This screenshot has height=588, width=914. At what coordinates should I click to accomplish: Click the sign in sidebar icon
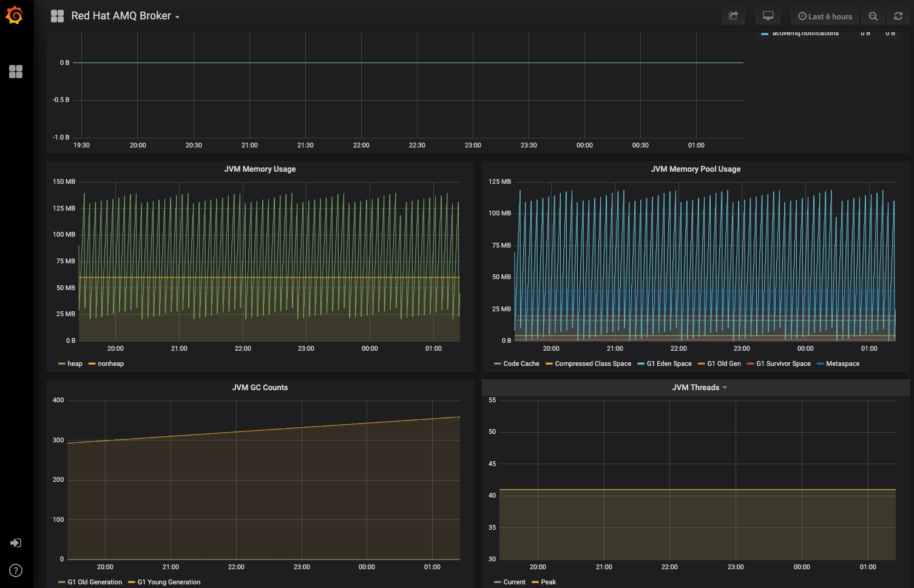point(16,543)
